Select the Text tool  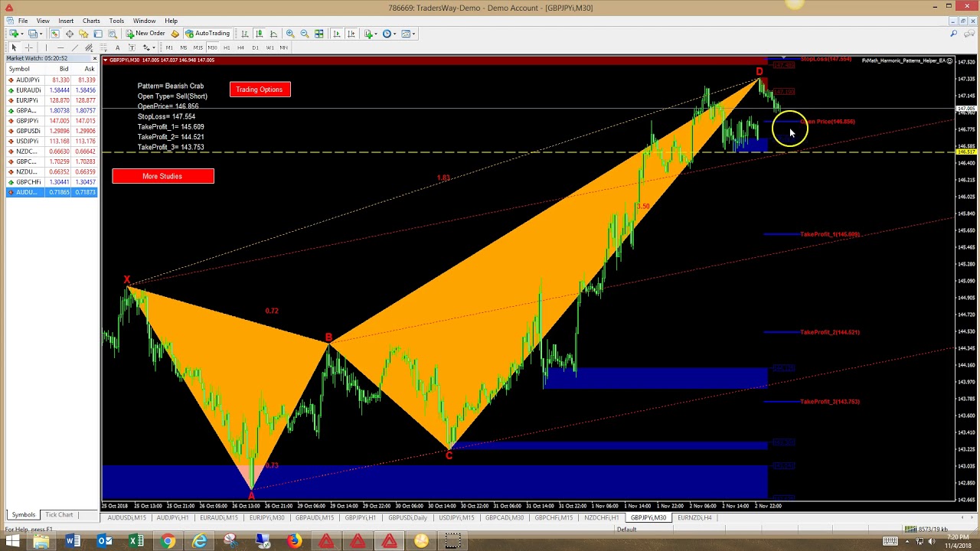[117, 47]
